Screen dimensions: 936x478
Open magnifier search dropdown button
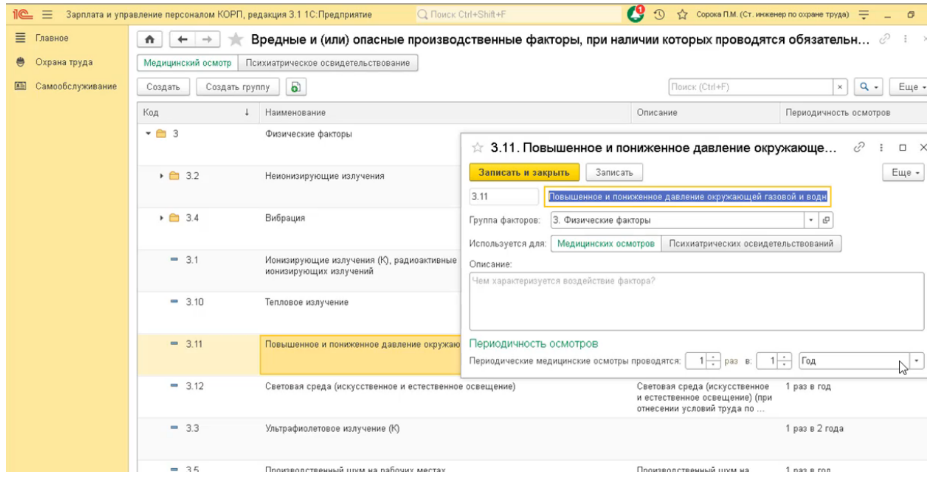pyautogui.click(x=869, y=87)
